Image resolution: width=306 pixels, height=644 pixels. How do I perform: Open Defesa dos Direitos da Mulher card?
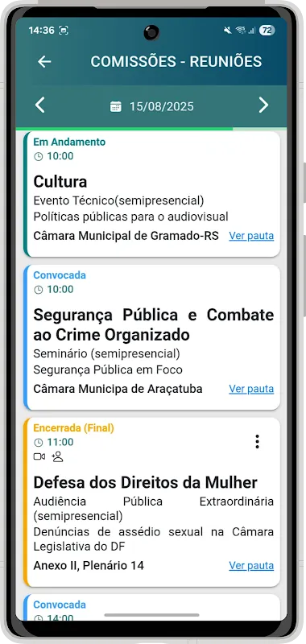152,502
